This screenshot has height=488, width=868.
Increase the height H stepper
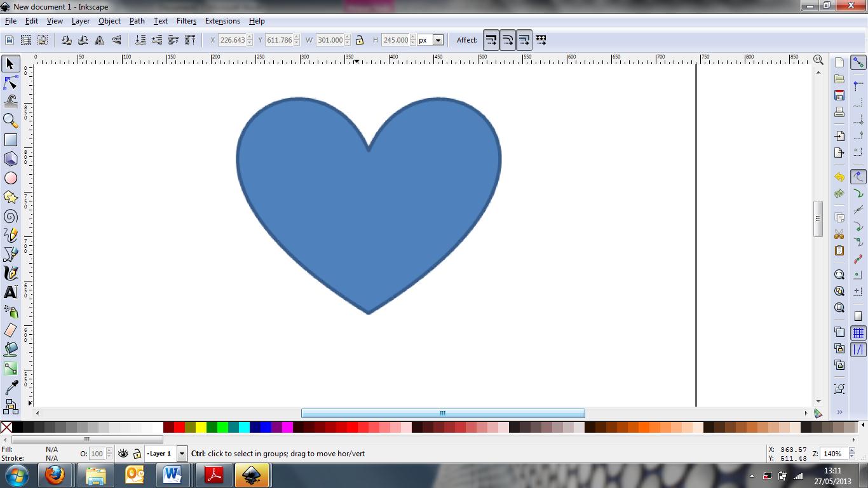414,37
